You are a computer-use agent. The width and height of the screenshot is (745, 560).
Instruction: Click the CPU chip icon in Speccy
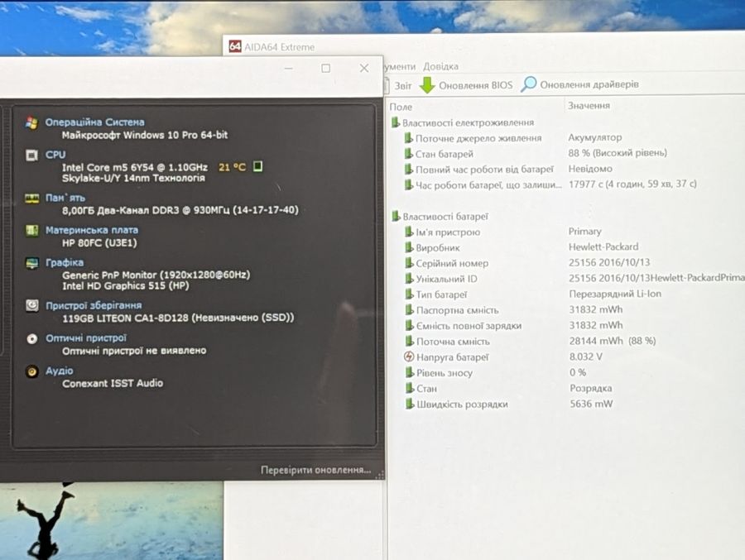click(31, 156)
